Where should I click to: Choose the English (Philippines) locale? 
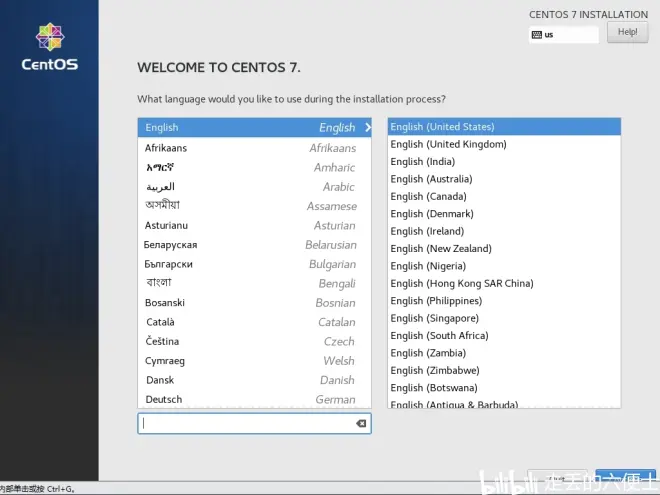click(504, 301)
